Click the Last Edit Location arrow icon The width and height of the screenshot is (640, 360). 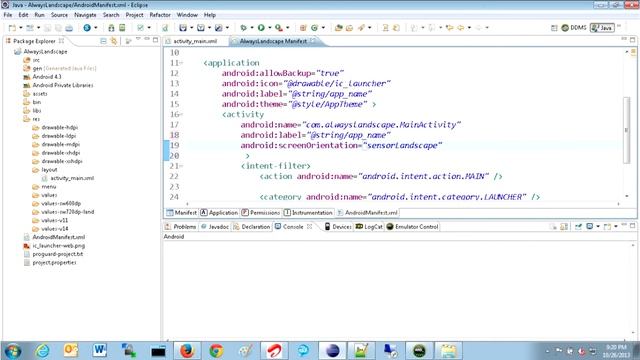point(450,28)
